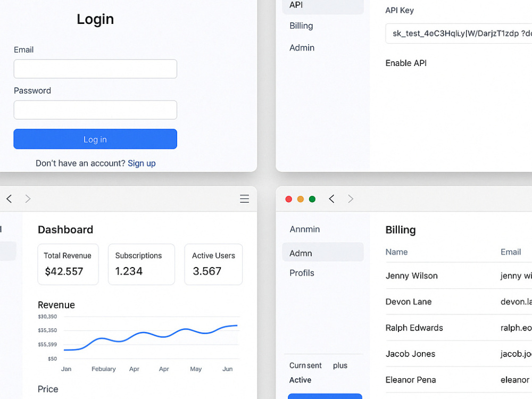Click back arrow in Billing window
The height and width of the screenshot is (399, 532).
click(331, 199)
